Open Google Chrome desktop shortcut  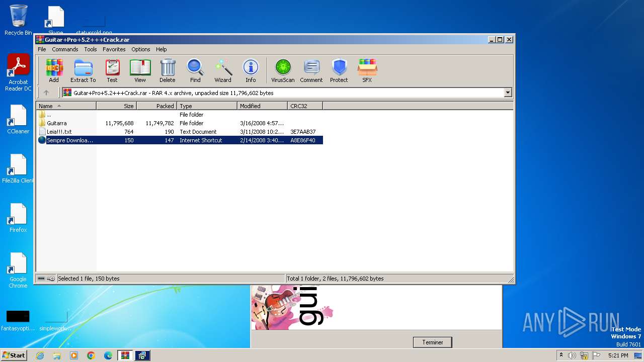tap(18, 270)
